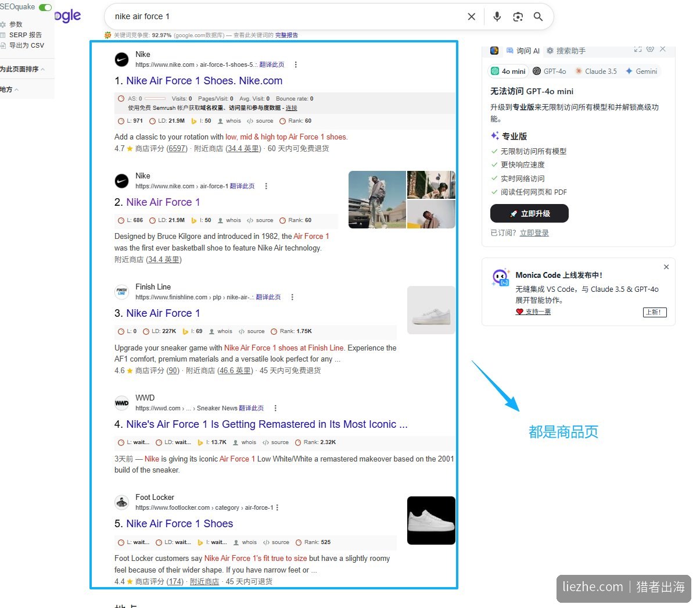Click the Monica logo icon in sidebar panel
This screenshot has width=700, height=608.
494,51
